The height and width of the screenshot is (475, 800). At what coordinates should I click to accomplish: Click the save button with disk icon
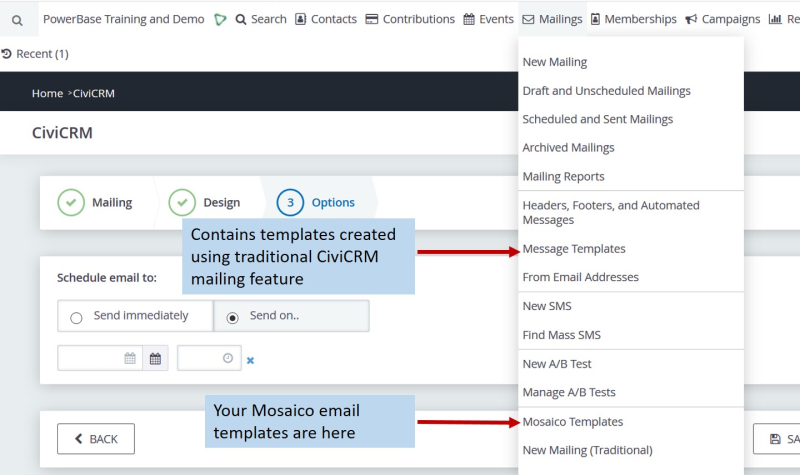pos(777,439)
